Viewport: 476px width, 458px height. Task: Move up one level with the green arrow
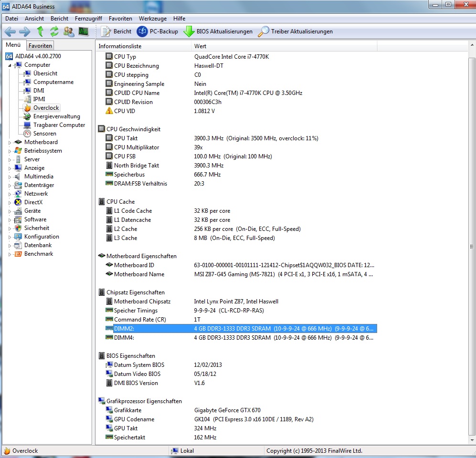(40, 31)
